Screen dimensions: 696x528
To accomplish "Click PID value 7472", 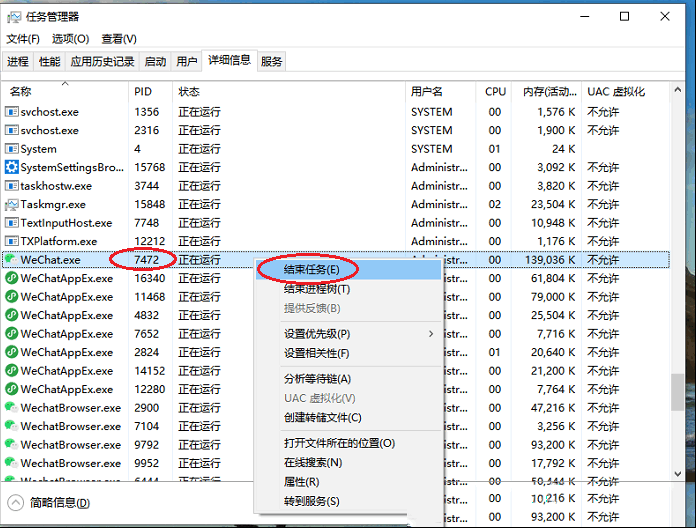I will point(146,260).
